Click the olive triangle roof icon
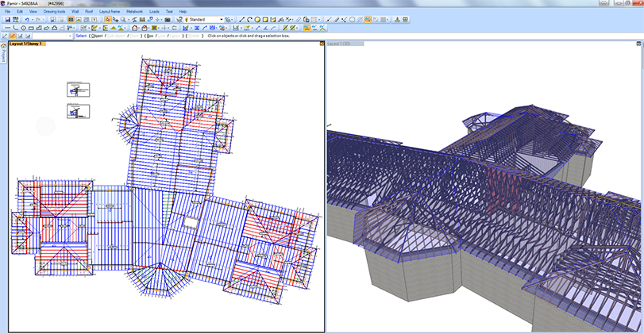This screenshot has width=644, height=334. [x=114, y=28]
